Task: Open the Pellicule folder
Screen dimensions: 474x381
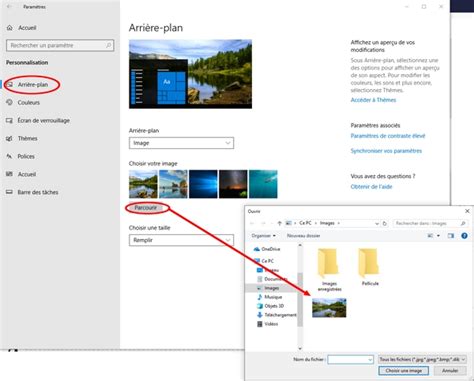Action: (370, 267)
